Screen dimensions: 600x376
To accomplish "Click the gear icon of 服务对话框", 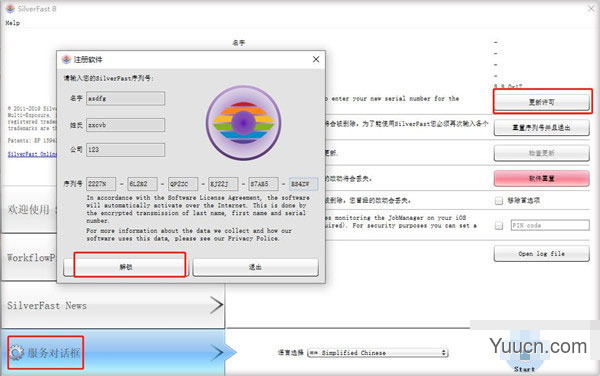I will (x=16, y=353).
